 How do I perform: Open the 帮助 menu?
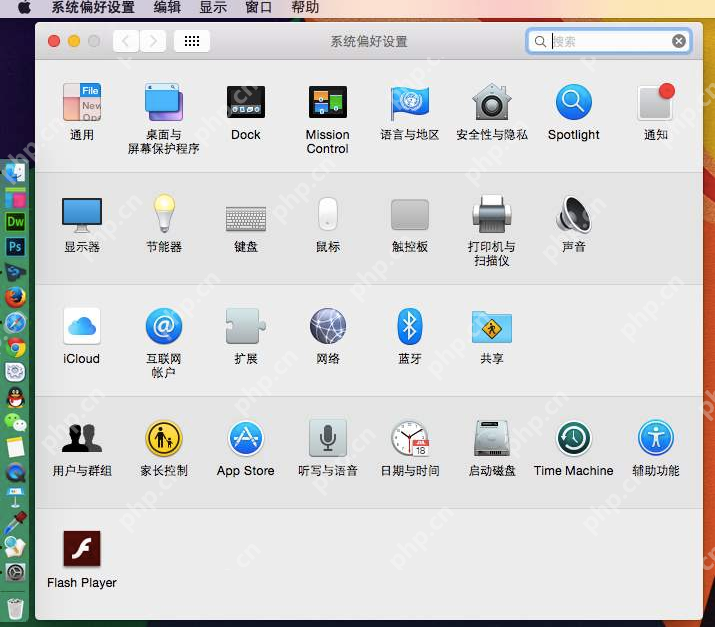[305, 7]
